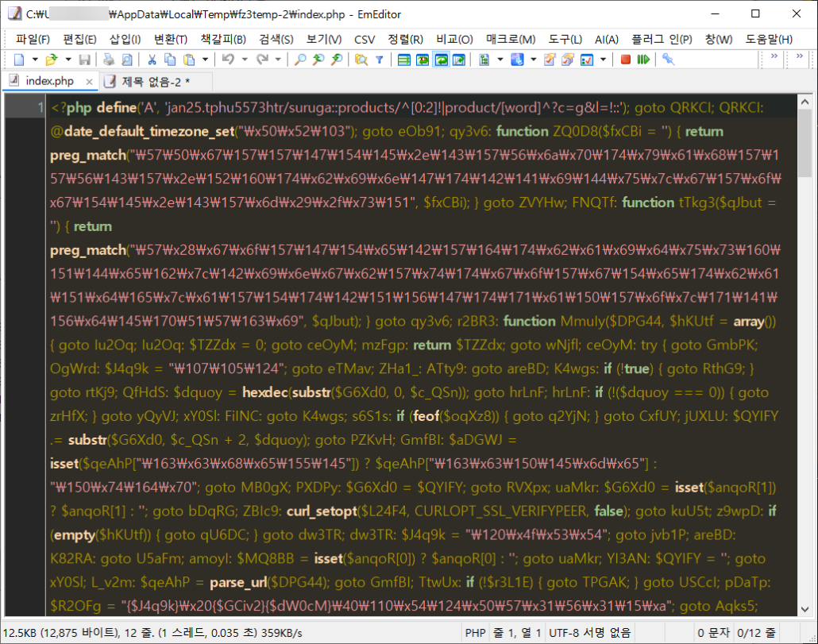818x644 pixels.
Task: Cut selection with the scissors icon
Action: pos(152,60)
